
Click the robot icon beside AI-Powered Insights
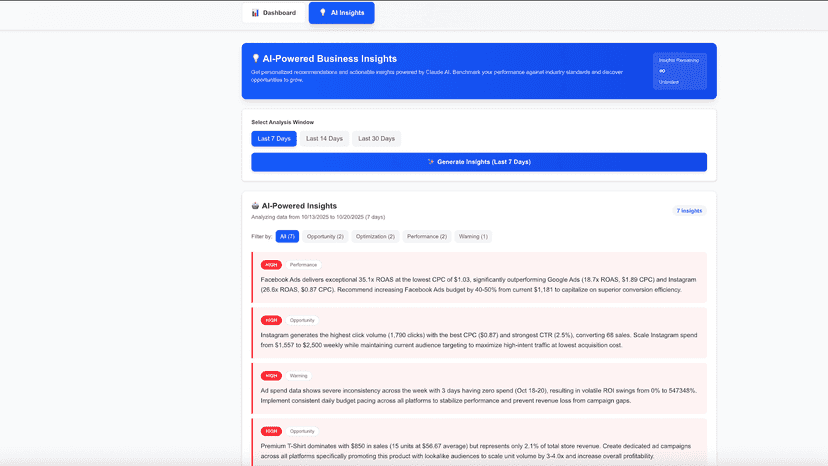click(255, 206)
